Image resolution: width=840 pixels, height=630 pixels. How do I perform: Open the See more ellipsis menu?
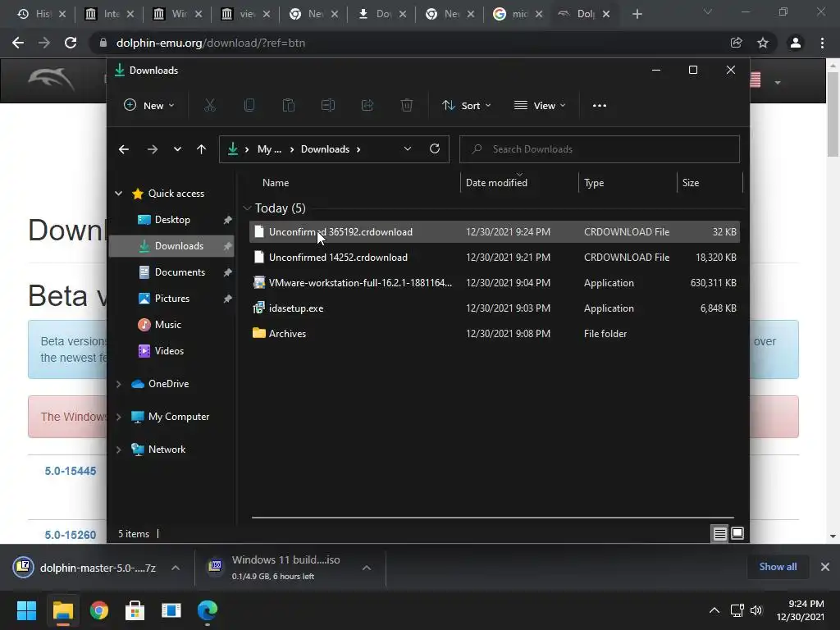(600, 106)
